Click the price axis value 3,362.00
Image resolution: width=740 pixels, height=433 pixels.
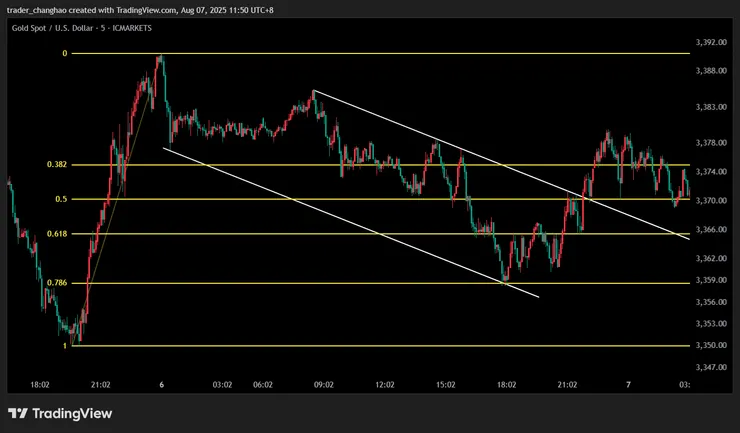[711, 258]
